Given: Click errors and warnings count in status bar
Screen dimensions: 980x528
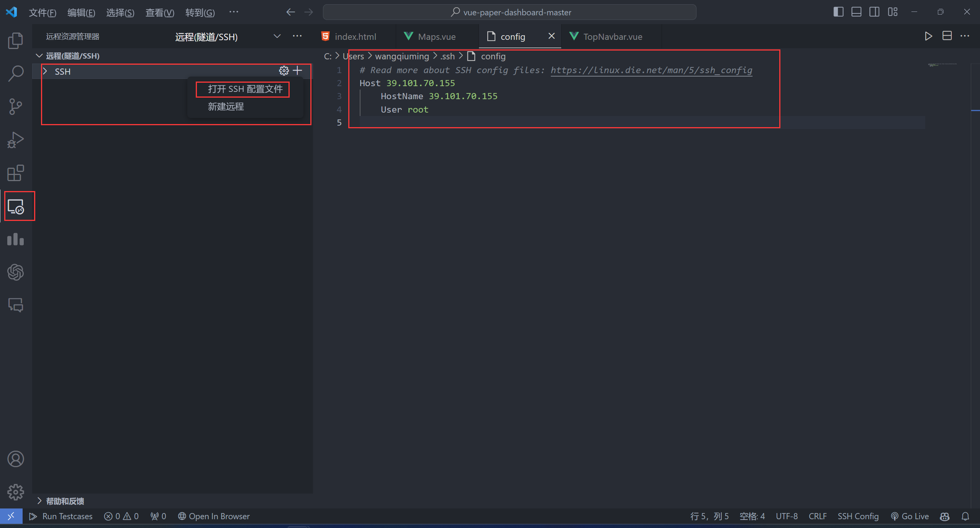Looking at the screenshot, I should [x=121, y=516].
